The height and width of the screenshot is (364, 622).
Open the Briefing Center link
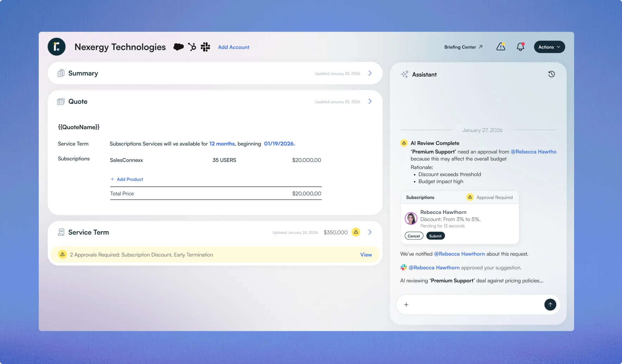[463, 47]
